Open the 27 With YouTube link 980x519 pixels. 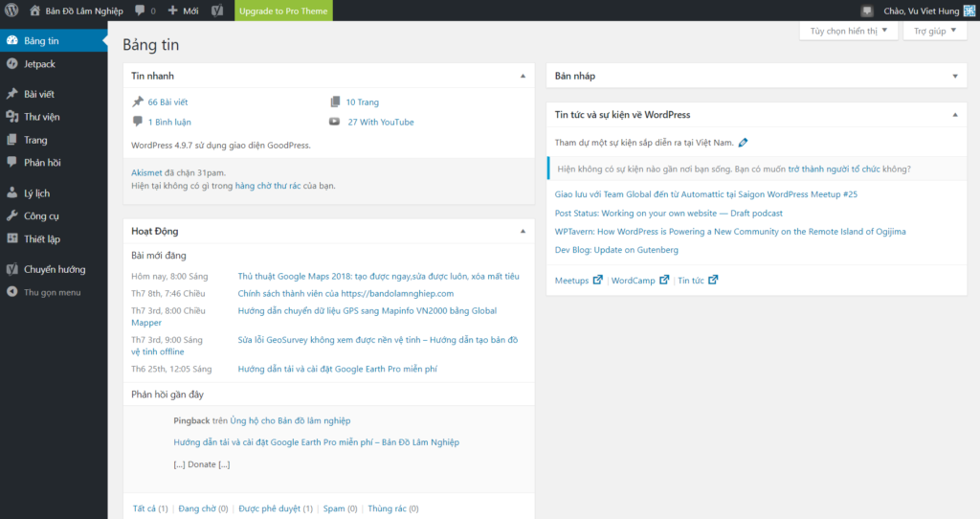coord(381,122)
